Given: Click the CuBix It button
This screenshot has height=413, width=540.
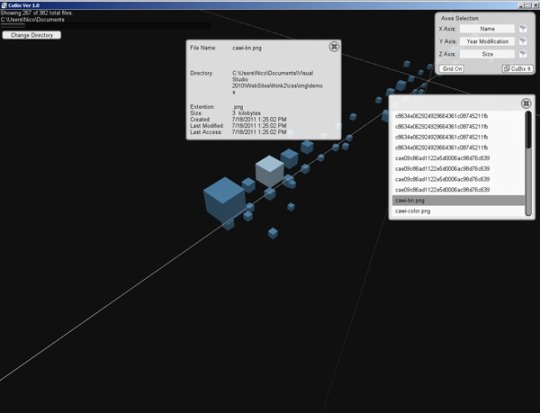Looking at the screenshot, I should (518, 69).
